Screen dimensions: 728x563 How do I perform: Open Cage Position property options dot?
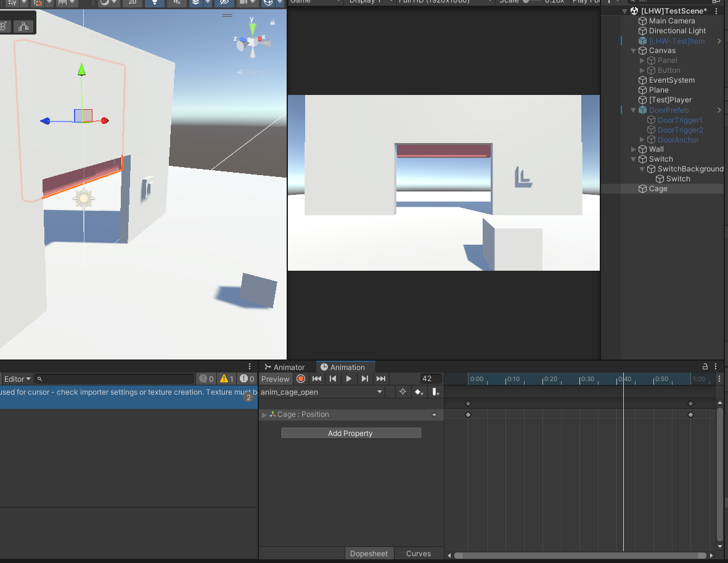tap(434, 414)
